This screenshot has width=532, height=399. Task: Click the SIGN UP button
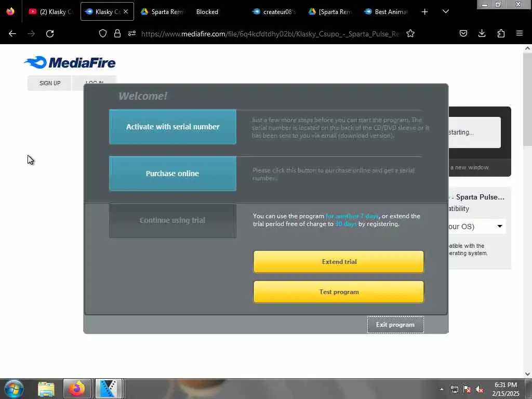point(50,83)
